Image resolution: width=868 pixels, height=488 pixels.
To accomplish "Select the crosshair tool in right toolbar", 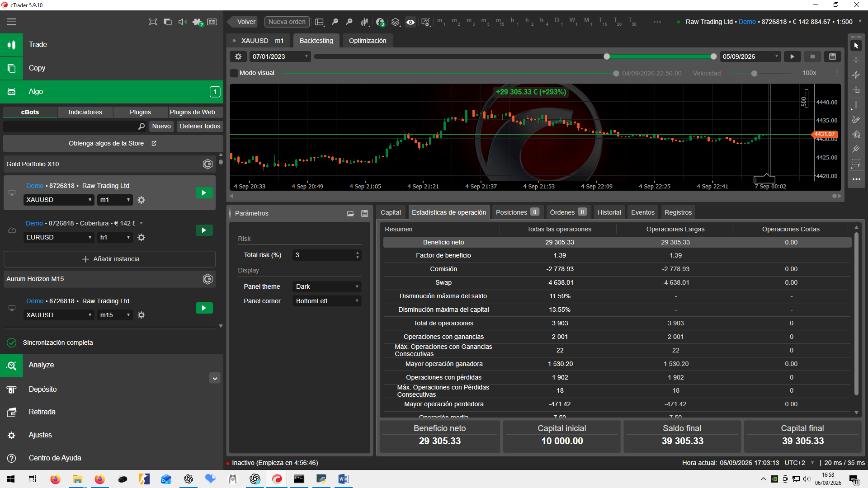I will pyautogui.click(x=856, y=60).
